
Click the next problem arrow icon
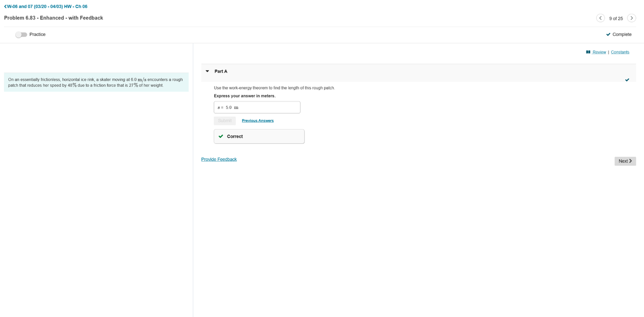[x=632, y=18]
